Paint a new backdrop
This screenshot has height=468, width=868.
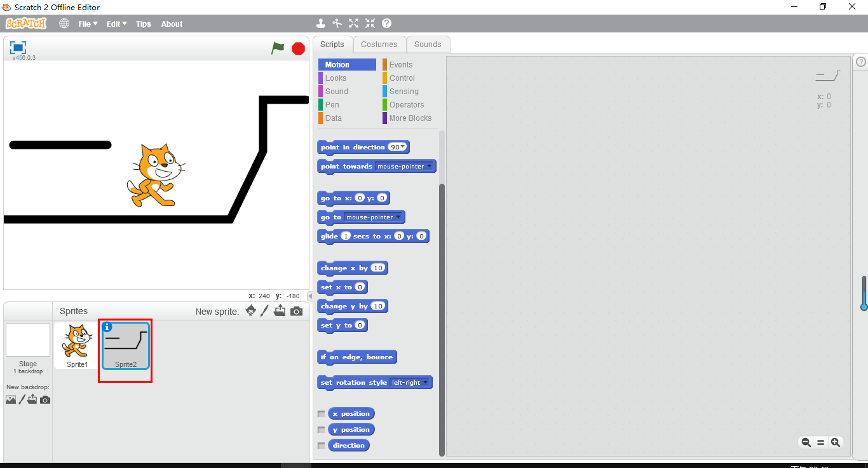click(x=22, y=400)
